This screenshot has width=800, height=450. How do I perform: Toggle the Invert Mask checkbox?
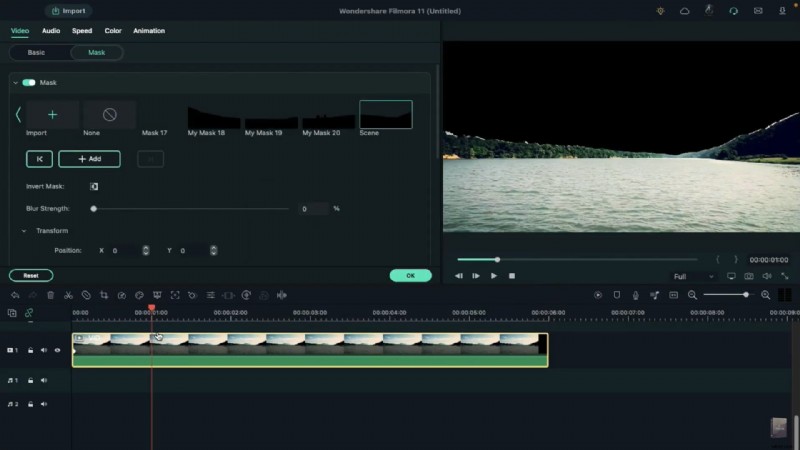94,186
